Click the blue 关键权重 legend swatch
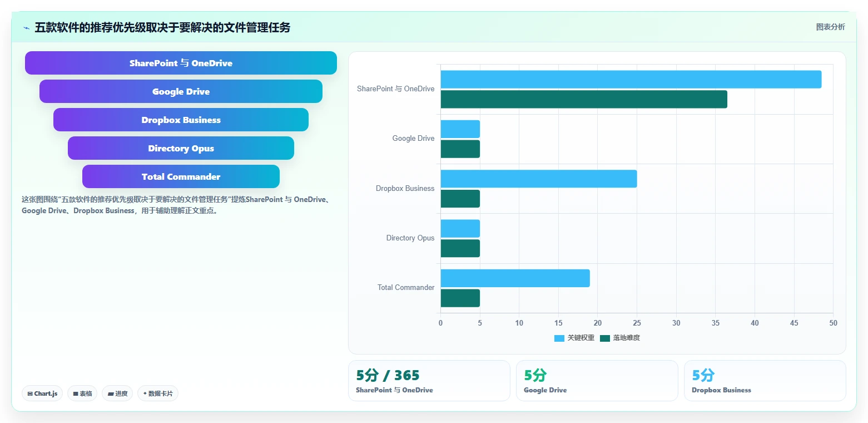The width and height of the screenshot is (868, 423). (559, 338)
